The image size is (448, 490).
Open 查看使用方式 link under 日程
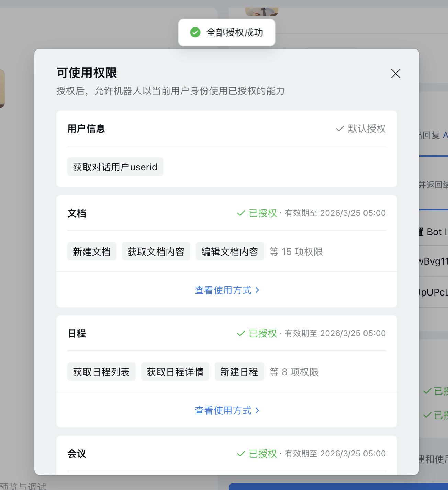223,411
